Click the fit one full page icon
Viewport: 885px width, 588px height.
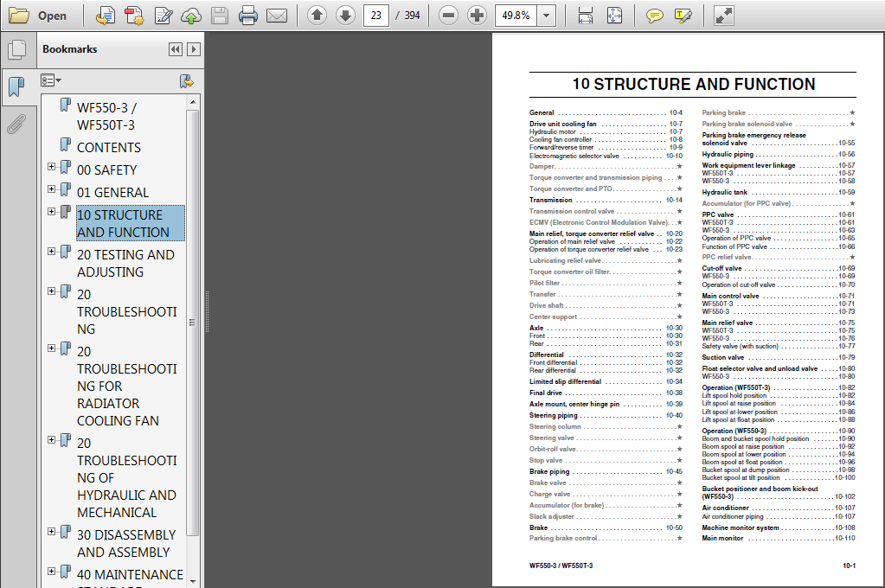pos(614,16)
